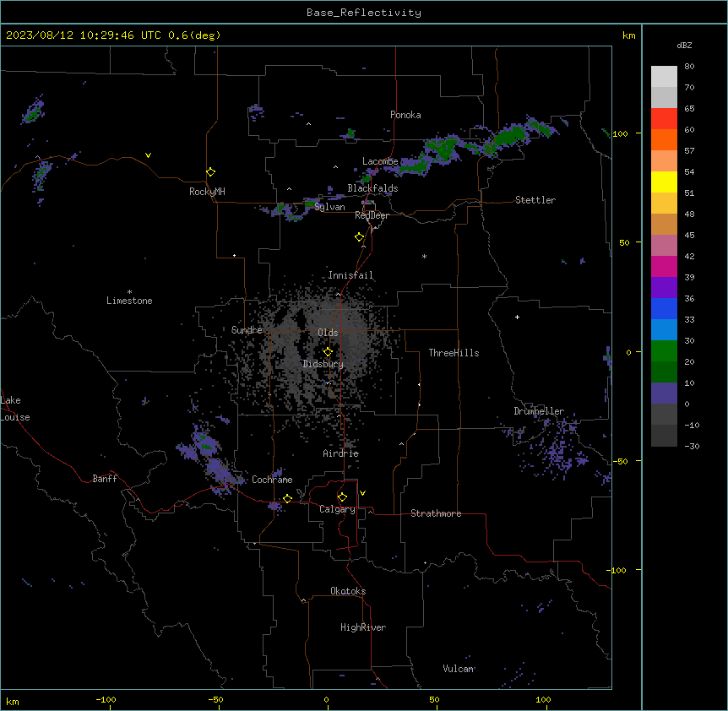Click the Drumheller label
The width and height of the screenshot is (728, 711).
(539, 411)
